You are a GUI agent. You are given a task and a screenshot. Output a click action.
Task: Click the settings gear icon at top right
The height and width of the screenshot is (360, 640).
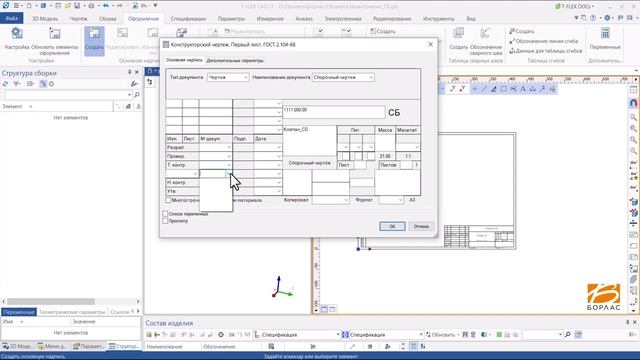click(607, 18)
